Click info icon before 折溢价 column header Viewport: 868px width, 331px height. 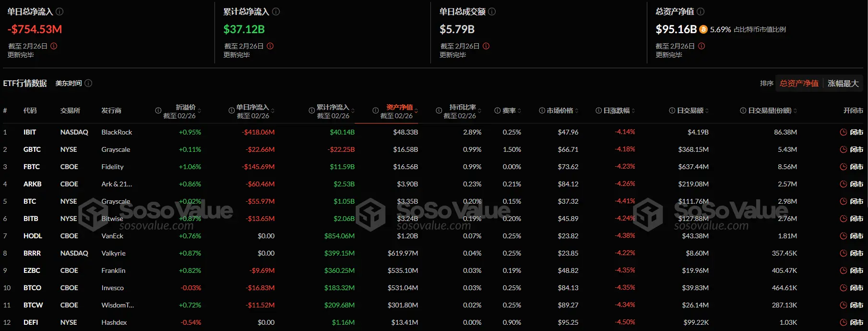click(158, 110)
